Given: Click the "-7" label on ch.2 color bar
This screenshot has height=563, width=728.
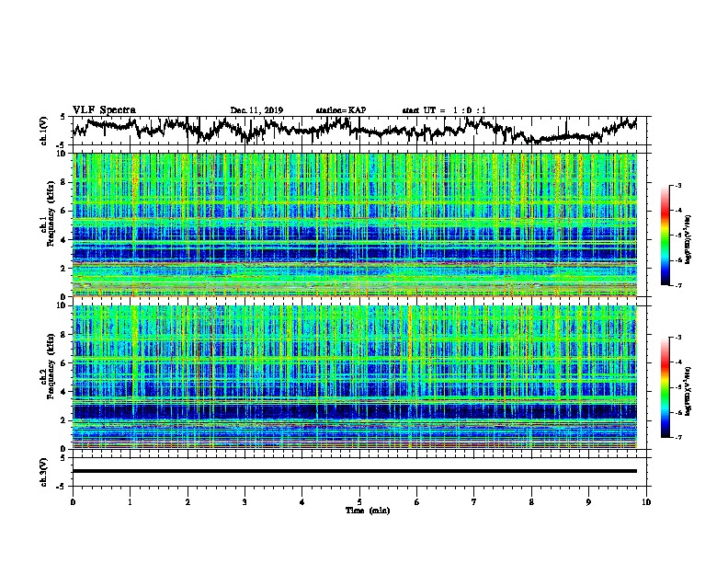Looking at the screenshot, I should click(677, 438).
